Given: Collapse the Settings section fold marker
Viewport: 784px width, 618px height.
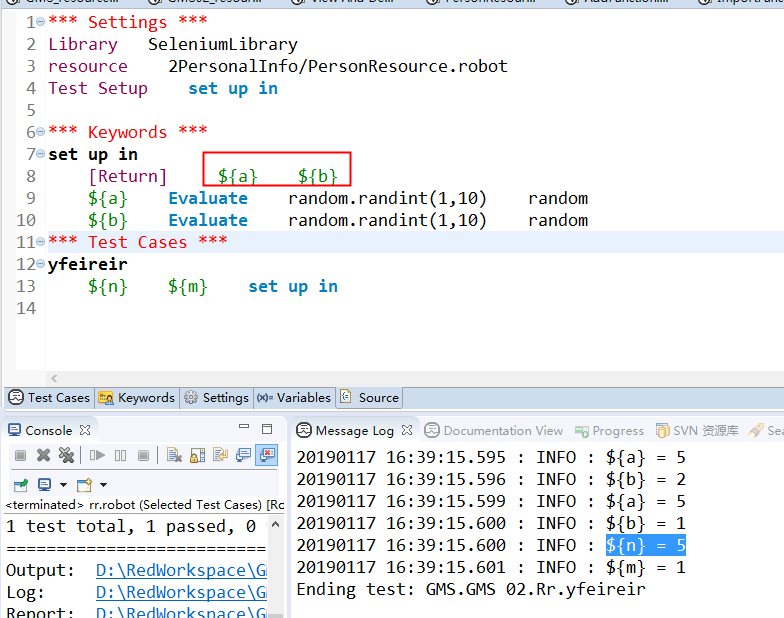Looking at the screenshot, I should point(40,22).
